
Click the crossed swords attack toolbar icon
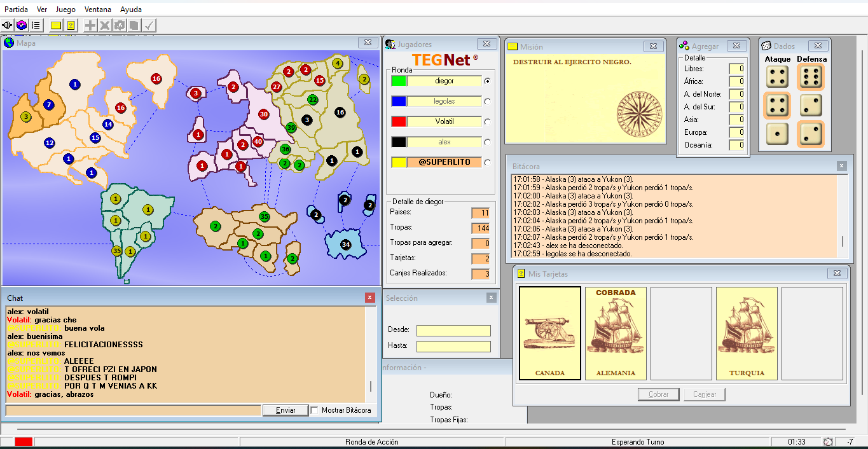[105, 25]
